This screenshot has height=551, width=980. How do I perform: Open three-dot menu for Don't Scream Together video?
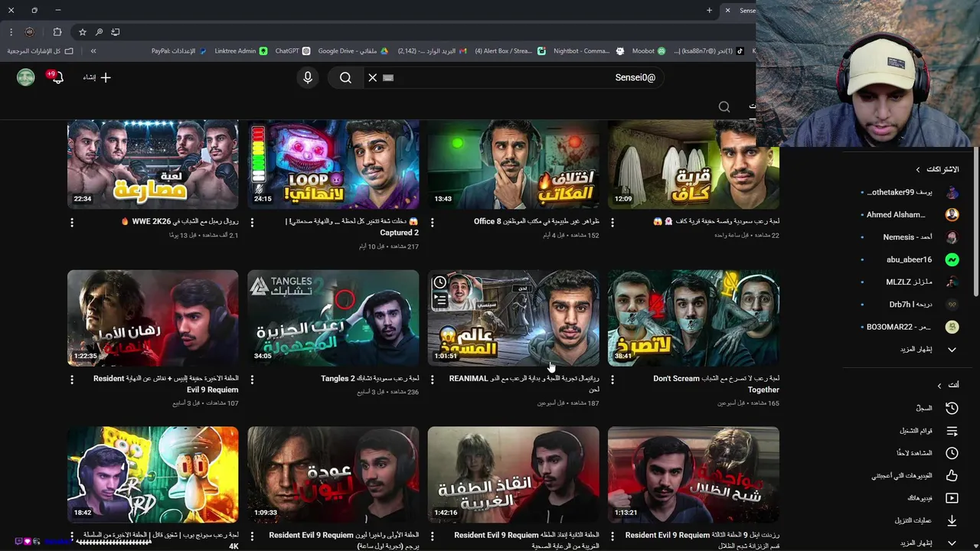click(612, 379)
